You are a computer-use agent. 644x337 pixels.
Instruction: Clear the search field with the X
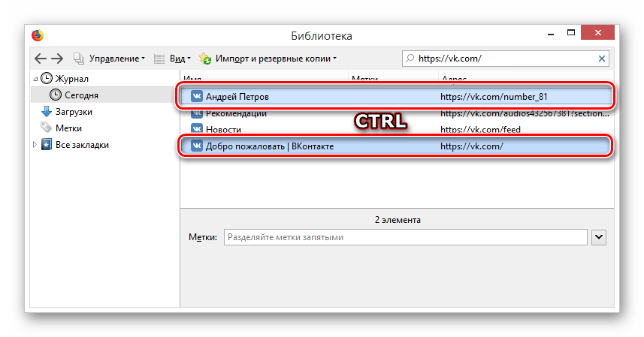coord(601,58)
